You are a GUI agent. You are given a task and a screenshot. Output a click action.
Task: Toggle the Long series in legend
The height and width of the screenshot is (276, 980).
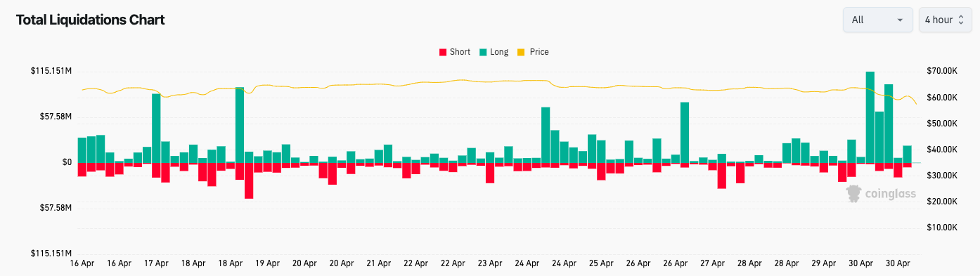click(x=494, y=52)
